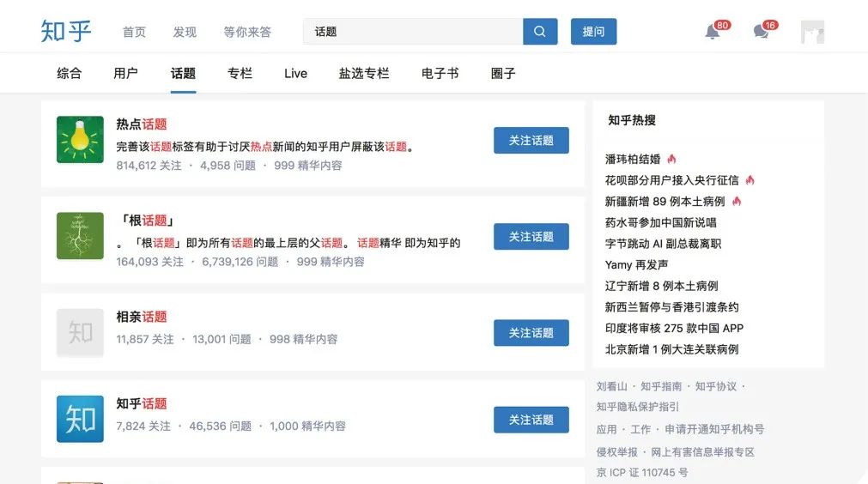The width and height of the screenshot is (868, 484).
Task: Open hot search 字节跳动 AI 副总裁离职
Action: pos(663,244)
